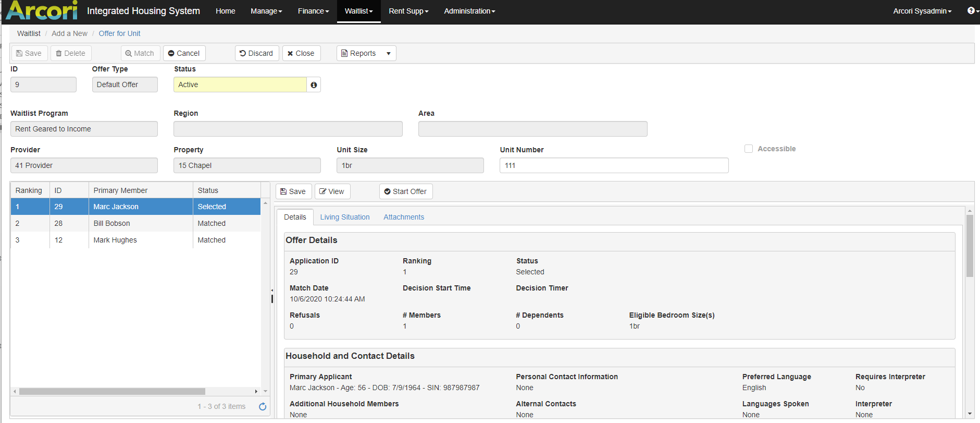Click the Add a New breadcrumb
Image resolution: width=980 pixels, height=423 pixels.
tap(69, 33)
